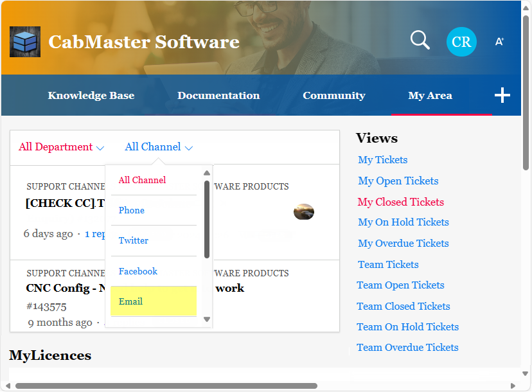The image size is (532, 392).
Task: Collapse the All Channel dropdown
Action: coord(159,147)
